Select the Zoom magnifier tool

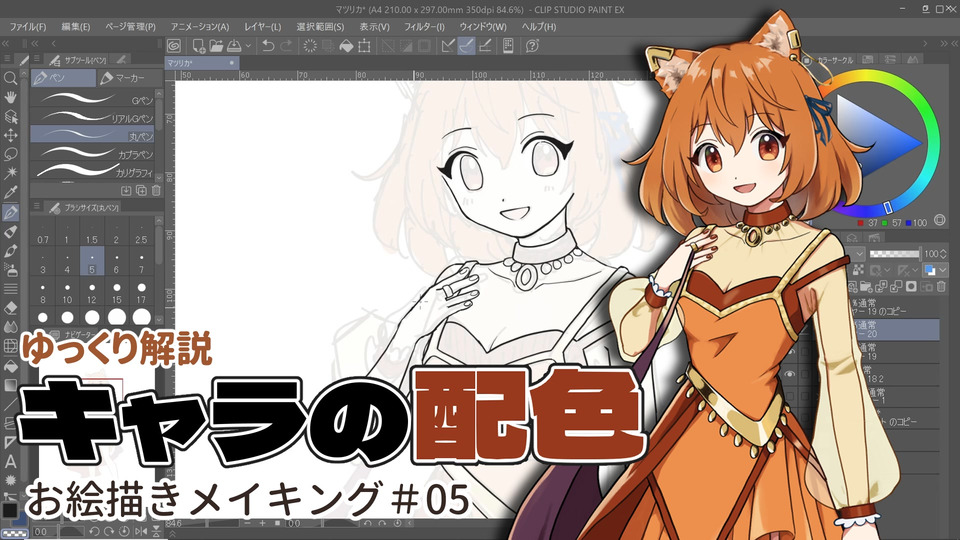[11, 78]
